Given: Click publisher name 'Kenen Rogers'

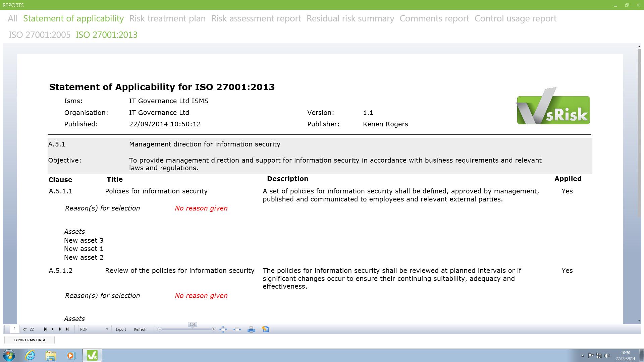Looking at the screenshot, I should pyautogui.click(x=385, y=124).
